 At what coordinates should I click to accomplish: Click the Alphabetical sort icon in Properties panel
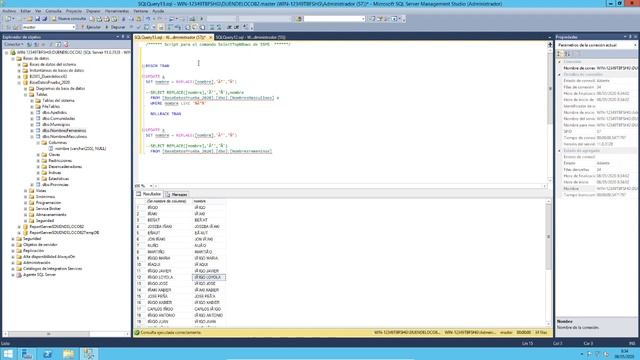point(567,54)
